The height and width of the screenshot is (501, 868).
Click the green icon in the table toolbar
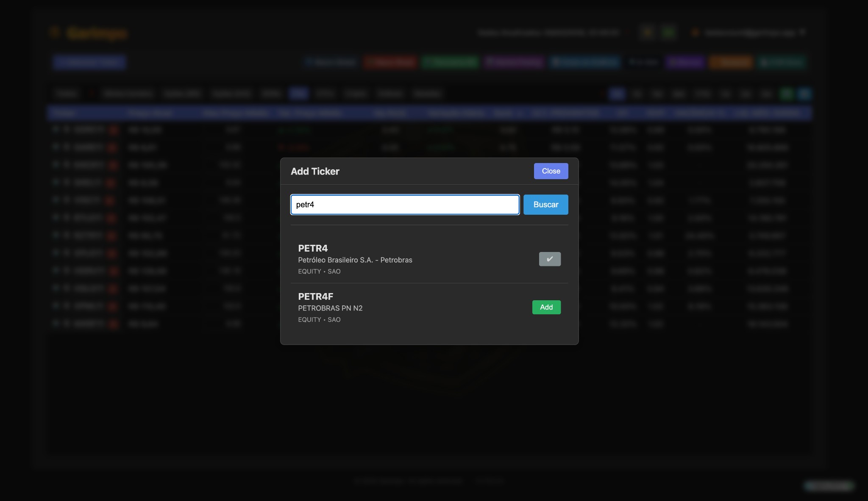786,94
